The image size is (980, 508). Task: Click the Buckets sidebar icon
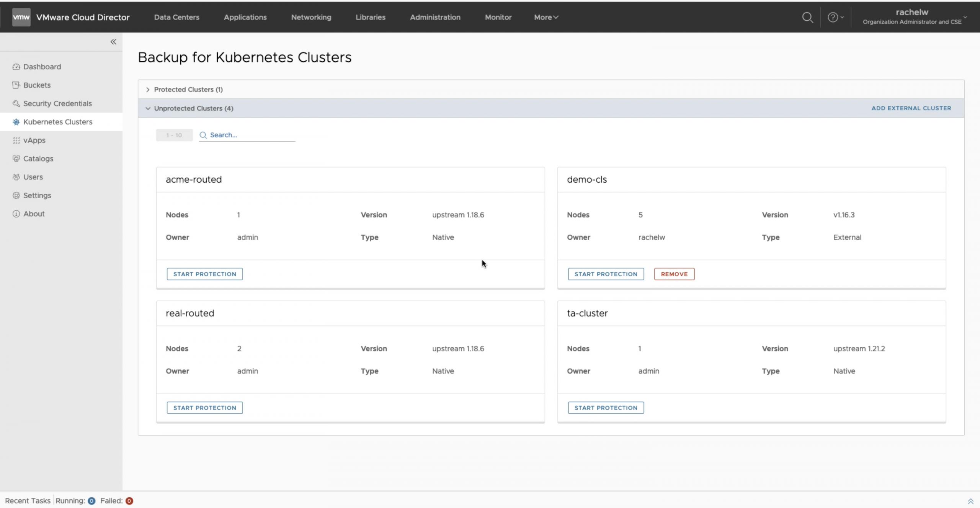(x=16, y=85)
